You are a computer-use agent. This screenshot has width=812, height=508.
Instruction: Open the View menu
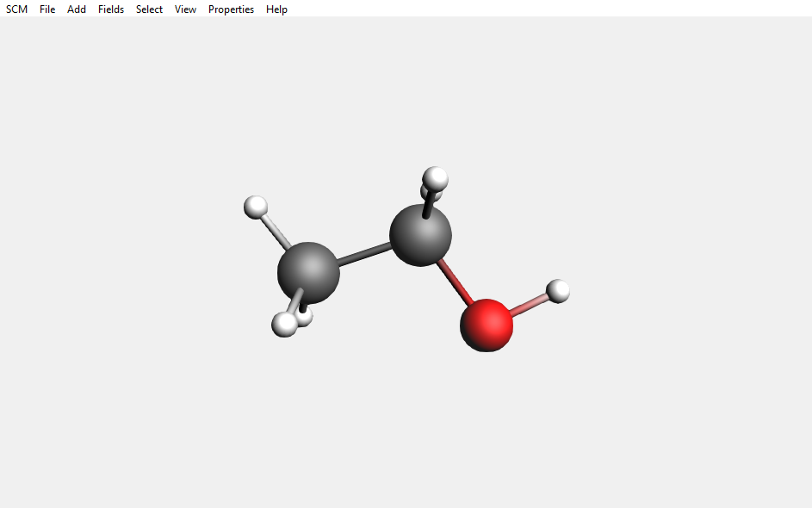tap(184, 9)
